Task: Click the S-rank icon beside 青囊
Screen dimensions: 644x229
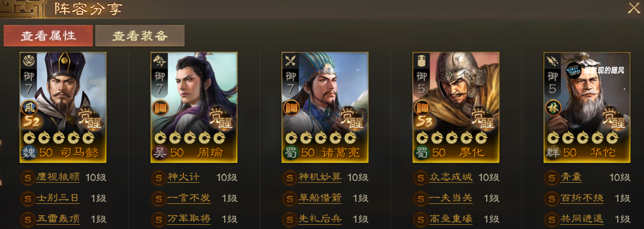Action: (x=552, y=178)
